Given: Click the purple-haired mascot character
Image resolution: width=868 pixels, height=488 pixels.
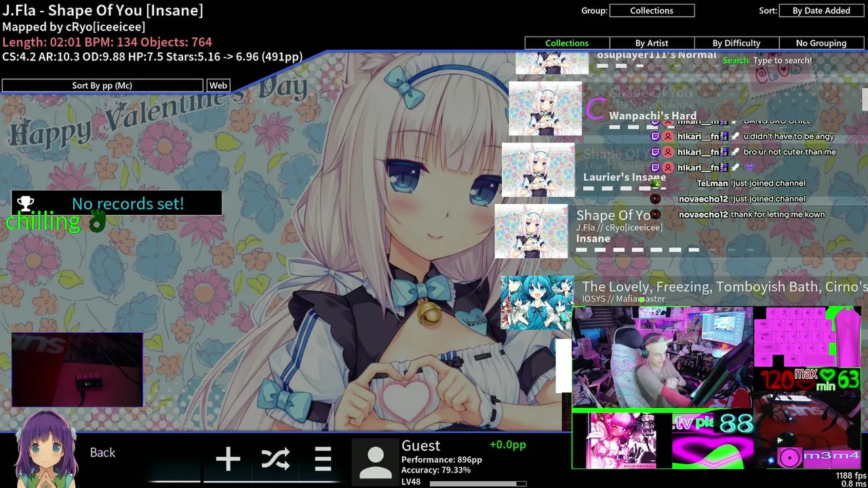Looking at the screenshot, I should [x=45, y=449].
